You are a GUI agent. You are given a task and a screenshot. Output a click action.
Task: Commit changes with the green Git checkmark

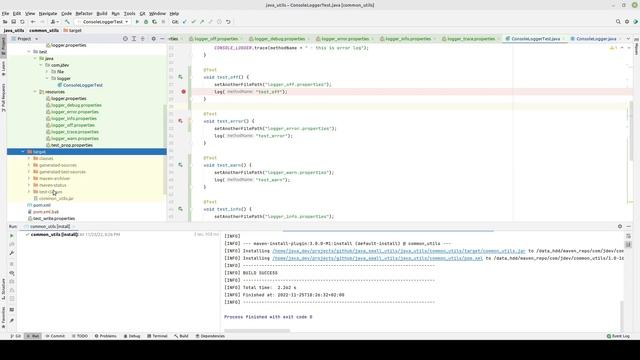tap(193, 22)
